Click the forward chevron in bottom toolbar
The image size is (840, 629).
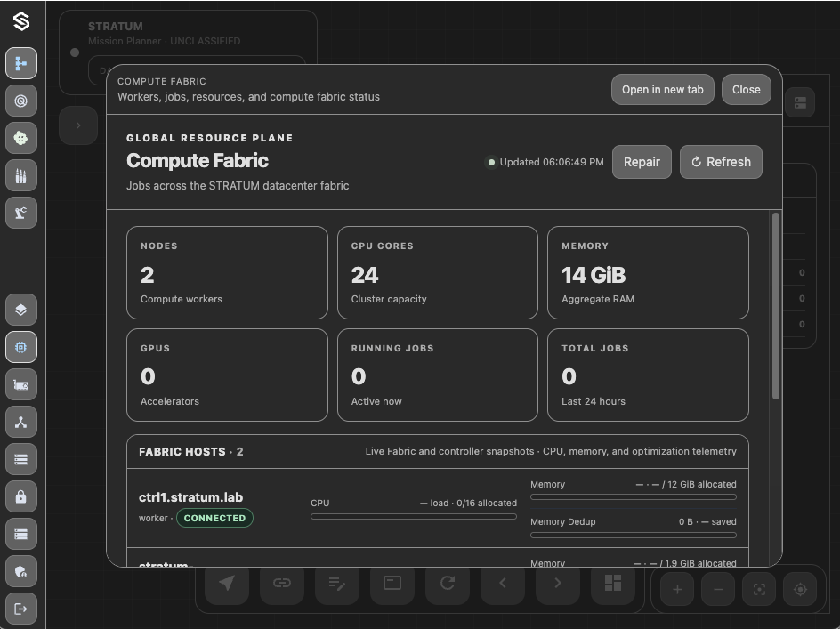click(558, 584)
